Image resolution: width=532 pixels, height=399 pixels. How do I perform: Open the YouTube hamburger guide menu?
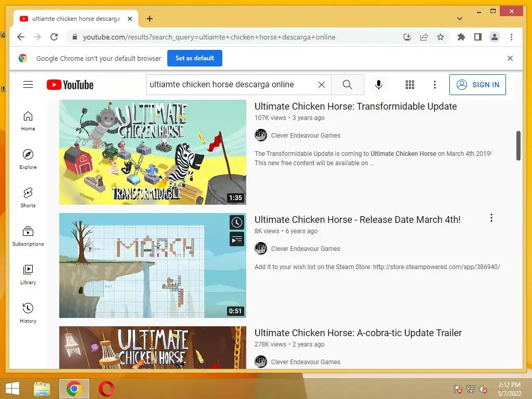tap(28, 85)
